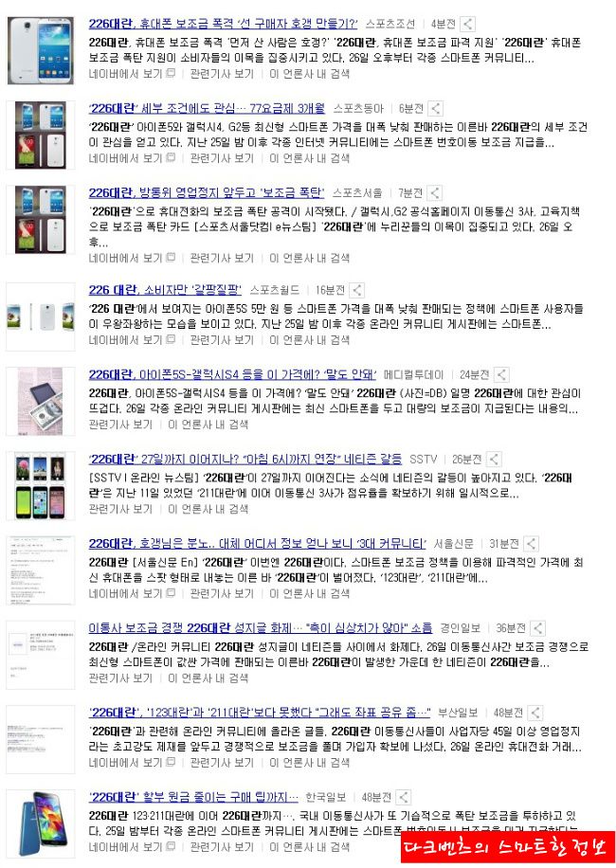Click share icon beside 부산일보 48분전
The height and width of the screenshot is (868, 616).
coord(534,713)
